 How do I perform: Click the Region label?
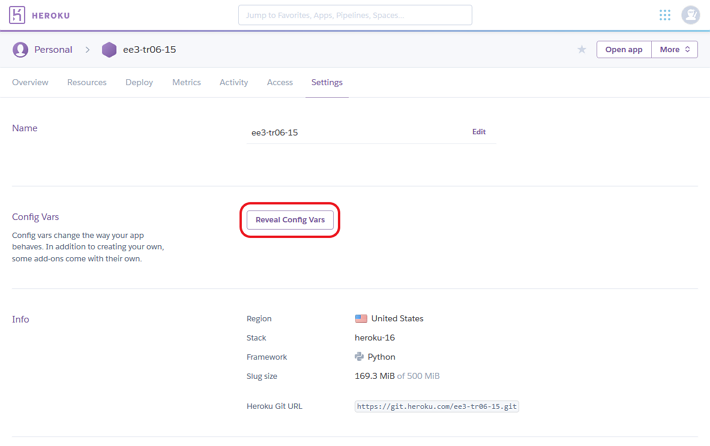[259, 319]
